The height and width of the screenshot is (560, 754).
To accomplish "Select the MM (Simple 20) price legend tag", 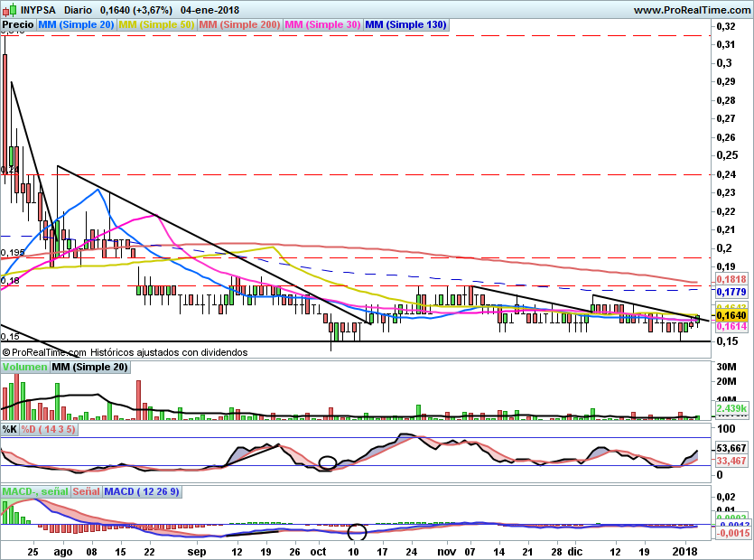I will (x=77, y=25).
